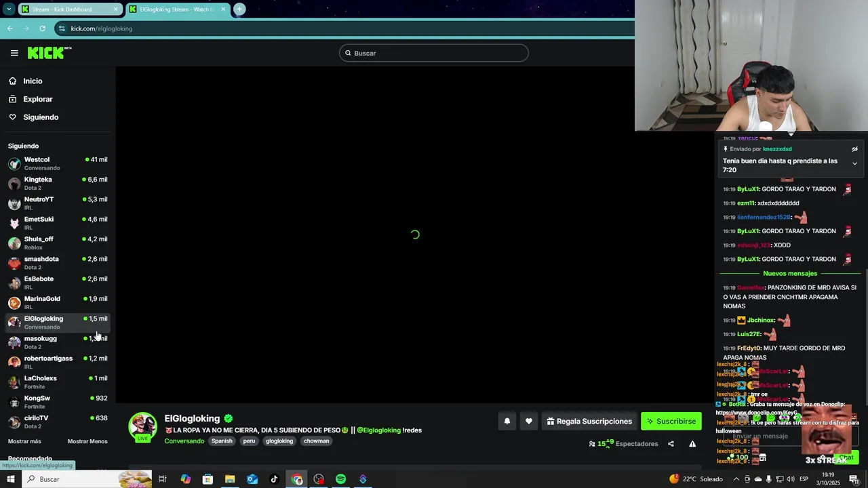This screenshot has height=488, width=868.
Task: Open cirilοTV channel in sidebar
Action: tap(58, 422)
